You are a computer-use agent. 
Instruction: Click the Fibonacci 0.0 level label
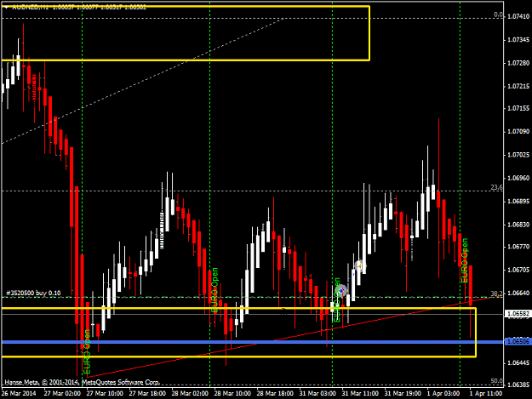point(499,14)
